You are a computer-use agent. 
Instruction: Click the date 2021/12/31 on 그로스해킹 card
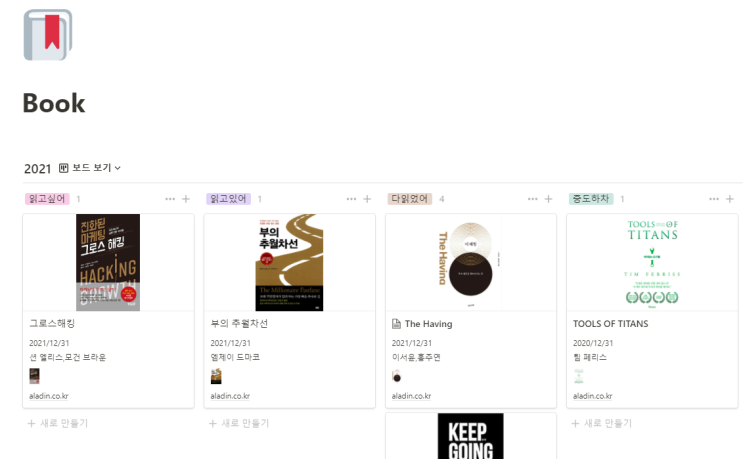[49, 343]
